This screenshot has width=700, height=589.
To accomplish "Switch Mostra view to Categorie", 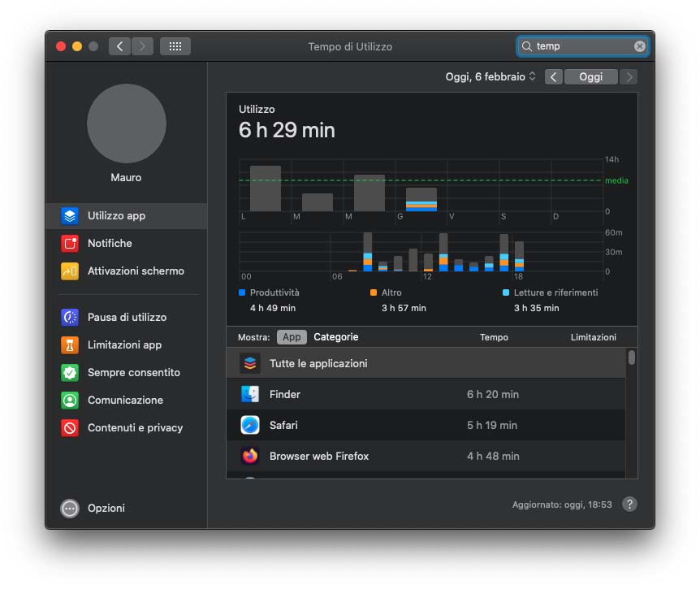I will coord(335,337).
